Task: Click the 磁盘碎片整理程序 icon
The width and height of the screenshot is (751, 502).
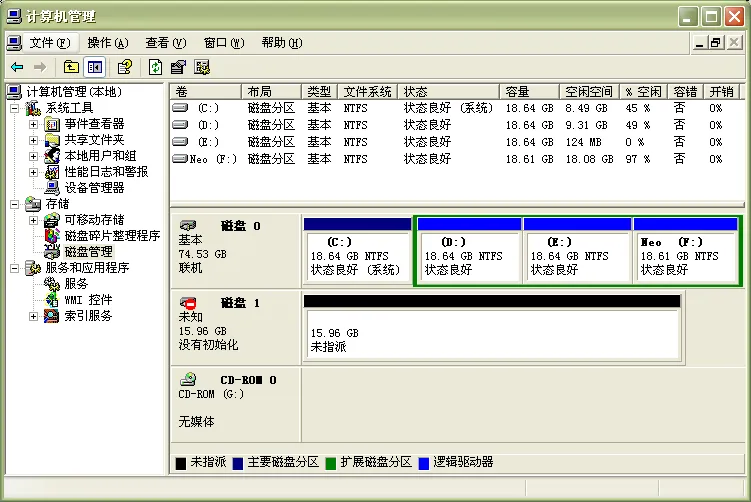Action: 52,236
